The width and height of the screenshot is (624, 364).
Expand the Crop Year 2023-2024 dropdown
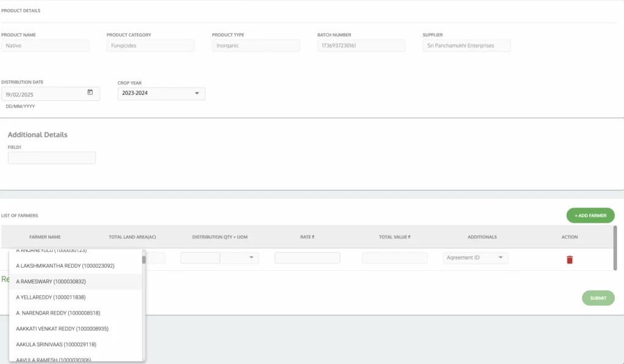pos(161,93)
